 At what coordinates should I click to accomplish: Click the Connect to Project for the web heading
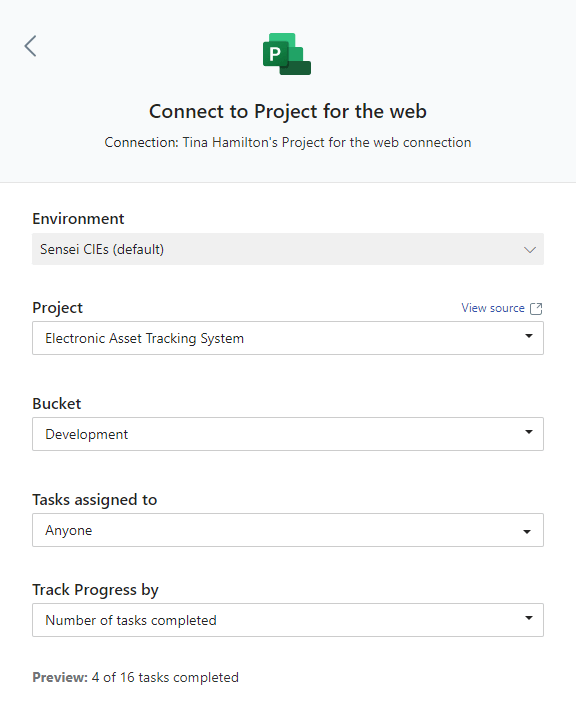click(x=288, y=111)
